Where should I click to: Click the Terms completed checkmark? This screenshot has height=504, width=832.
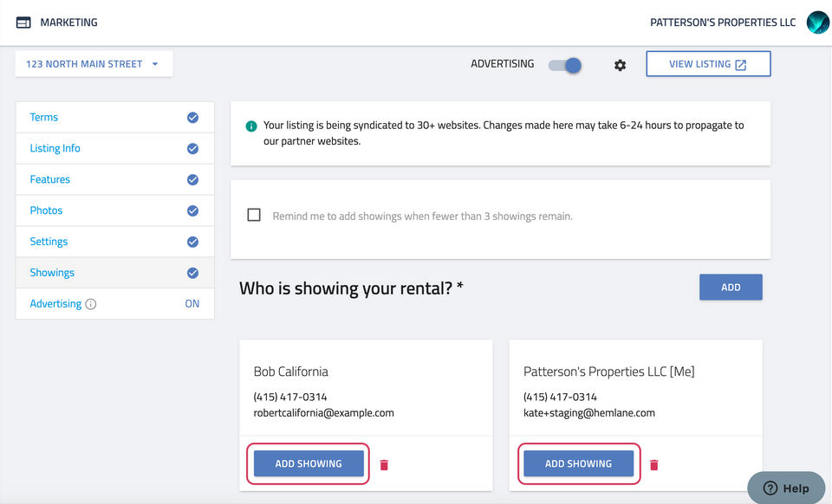[x=192, y=118]
